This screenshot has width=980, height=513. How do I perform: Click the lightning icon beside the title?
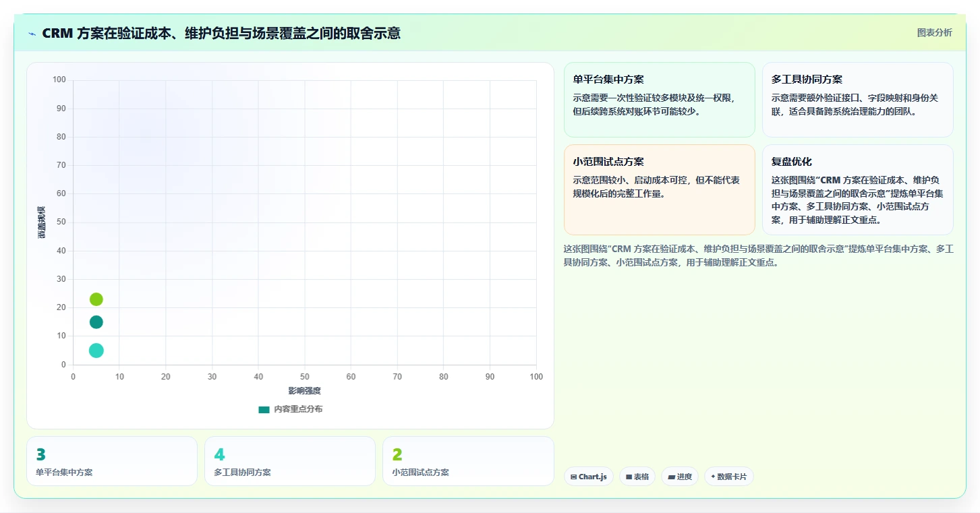point(32,34)
